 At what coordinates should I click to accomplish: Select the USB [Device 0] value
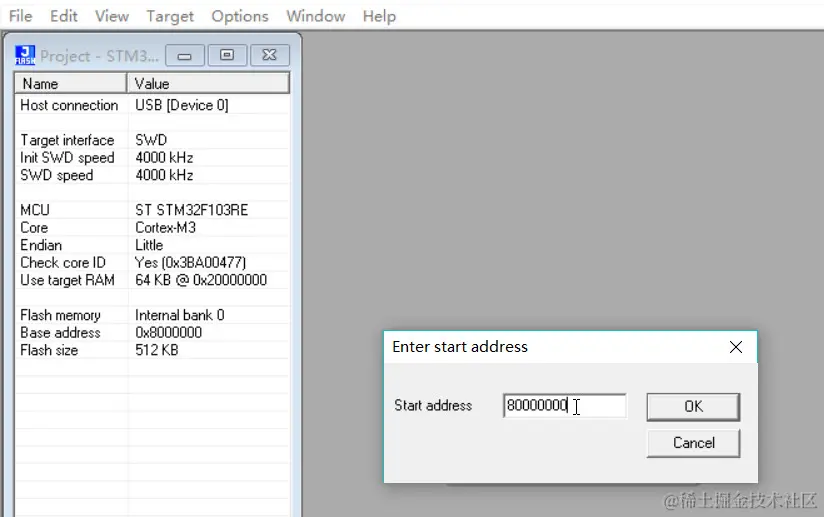pyautogui.click(x=182, y=105)
